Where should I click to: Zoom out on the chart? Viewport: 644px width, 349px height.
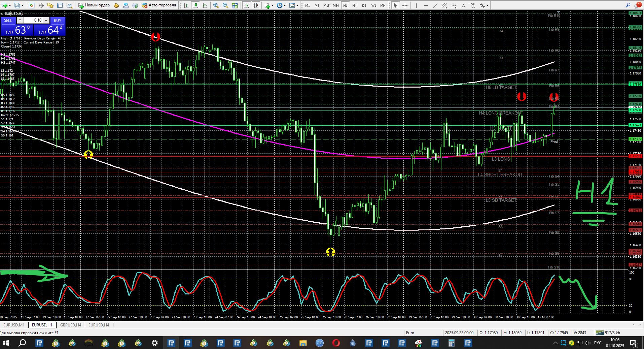pyautogui.click(x=225, y=5)
